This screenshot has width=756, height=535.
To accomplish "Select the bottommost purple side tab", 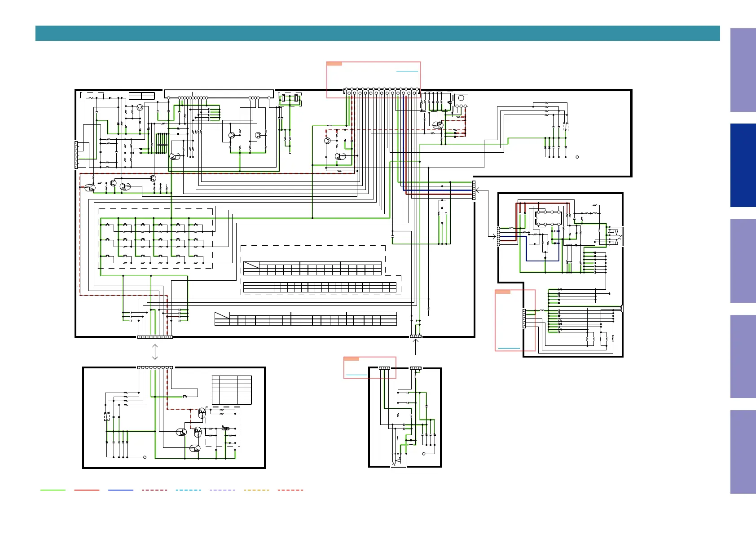I will pos(743,452).
